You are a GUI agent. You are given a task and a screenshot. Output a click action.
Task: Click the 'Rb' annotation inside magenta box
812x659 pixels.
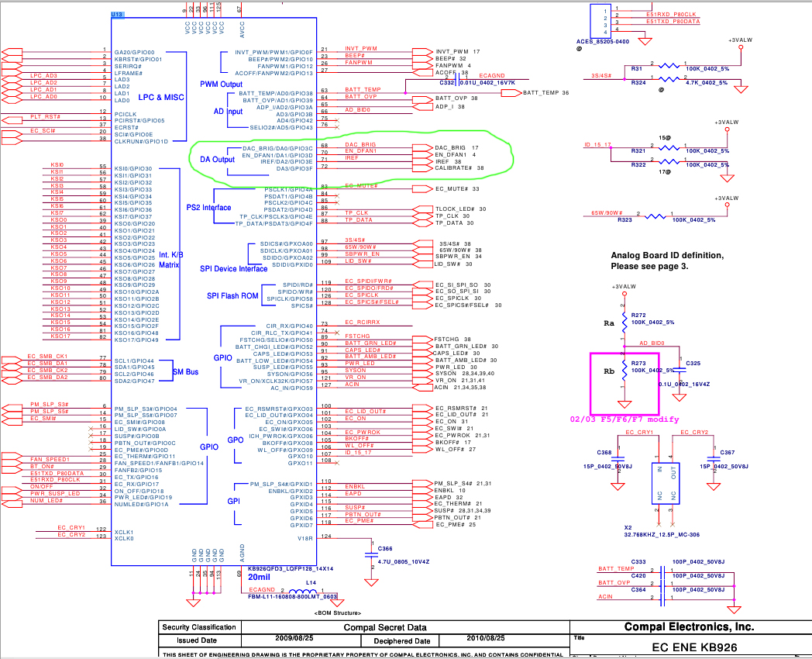pyautogui.click(x=609, y=371)
